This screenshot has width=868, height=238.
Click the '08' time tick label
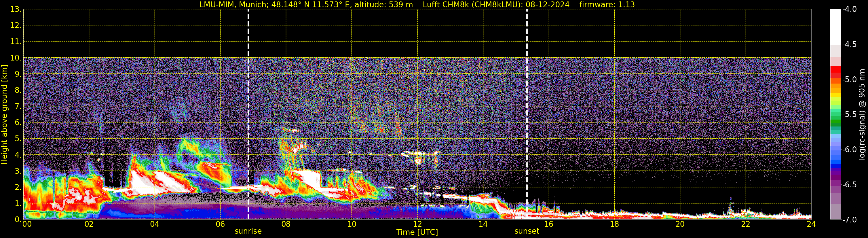pos(286,224)
